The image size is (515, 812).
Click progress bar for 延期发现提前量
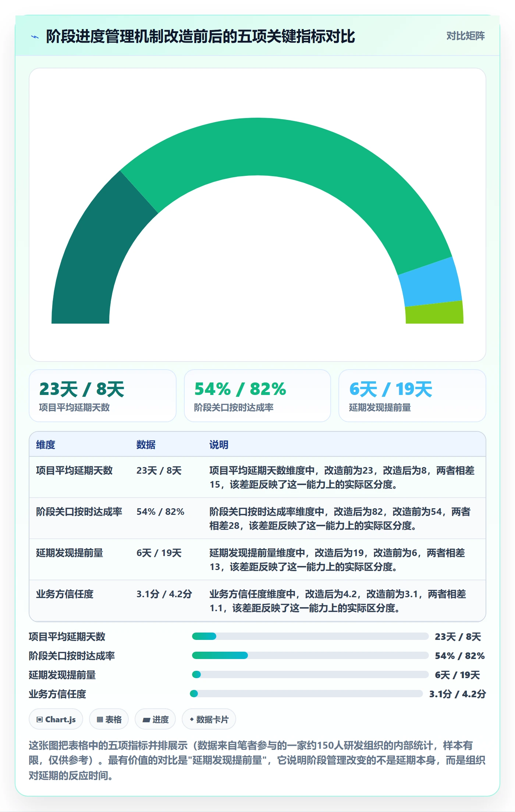point(310,674)
